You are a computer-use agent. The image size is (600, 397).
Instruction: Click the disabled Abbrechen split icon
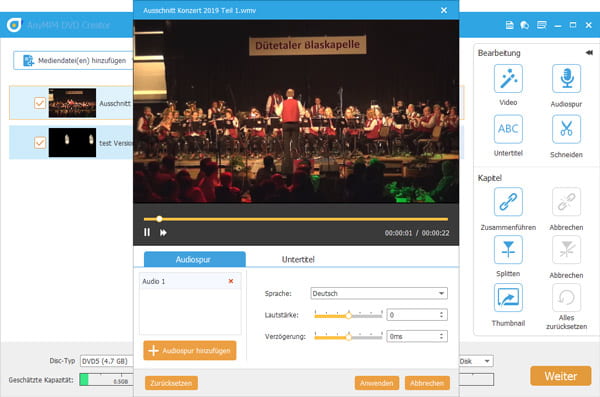pos(566,250)
